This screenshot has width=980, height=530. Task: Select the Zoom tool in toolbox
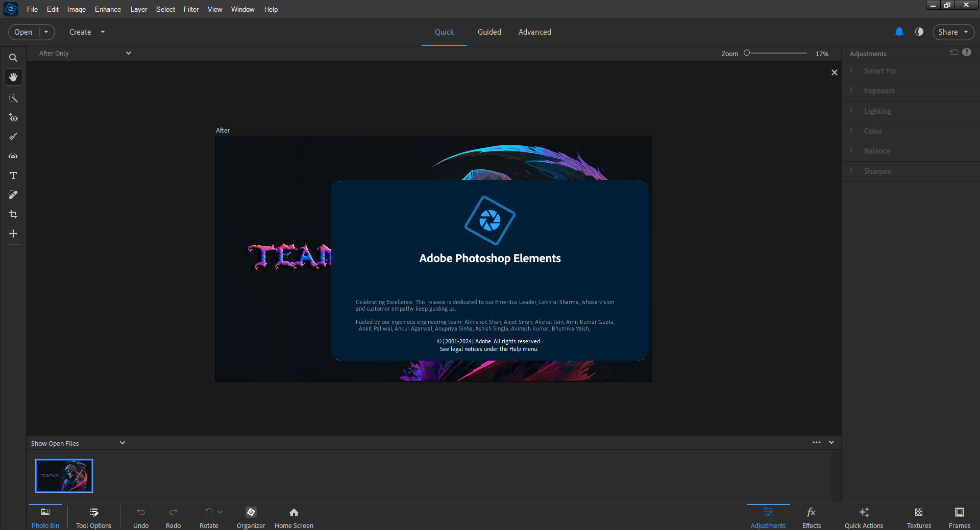[13, 58]
